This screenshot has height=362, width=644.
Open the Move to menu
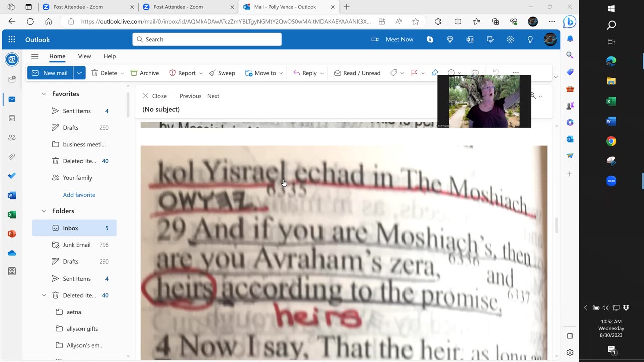(x=260, y=73)
